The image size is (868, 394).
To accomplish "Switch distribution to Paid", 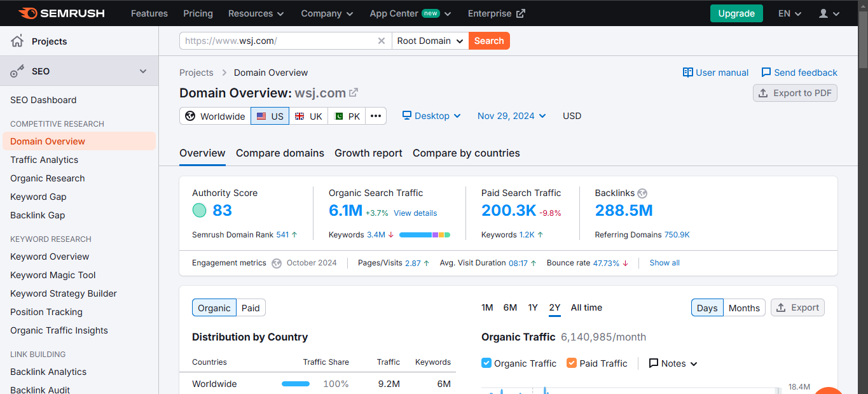I will tap(251, 307).
